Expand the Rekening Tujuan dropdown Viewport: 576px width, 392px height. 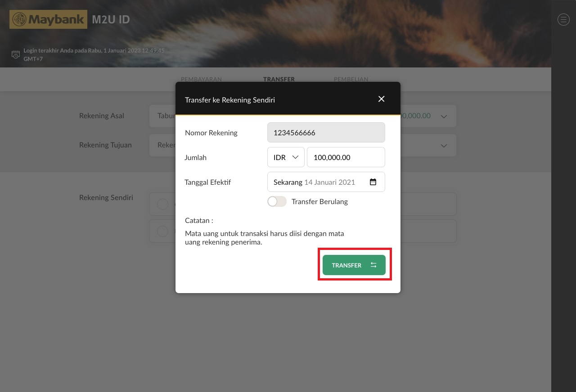click(444, 145)
